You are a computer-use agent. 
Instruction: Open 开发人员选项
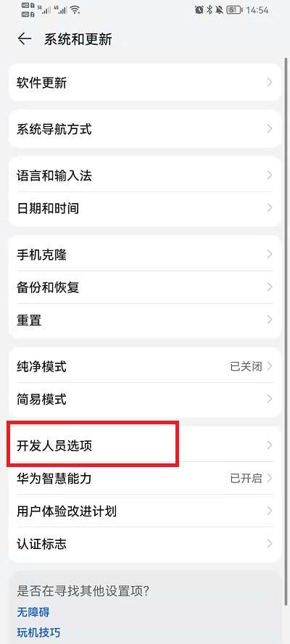[x=144, y=445]
